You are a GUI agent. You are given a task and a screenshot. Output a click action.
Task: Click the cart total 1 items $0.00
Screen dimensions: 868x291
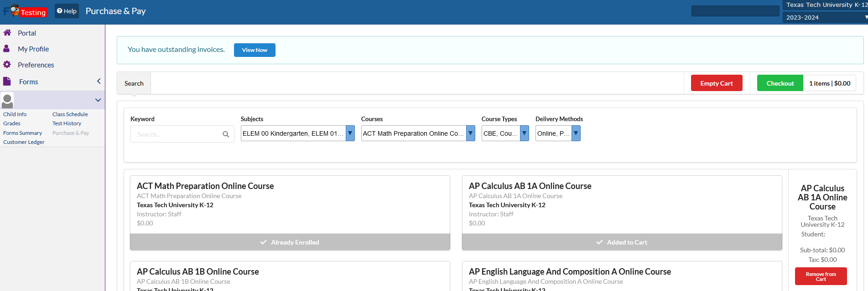click(x=830, y=83)
